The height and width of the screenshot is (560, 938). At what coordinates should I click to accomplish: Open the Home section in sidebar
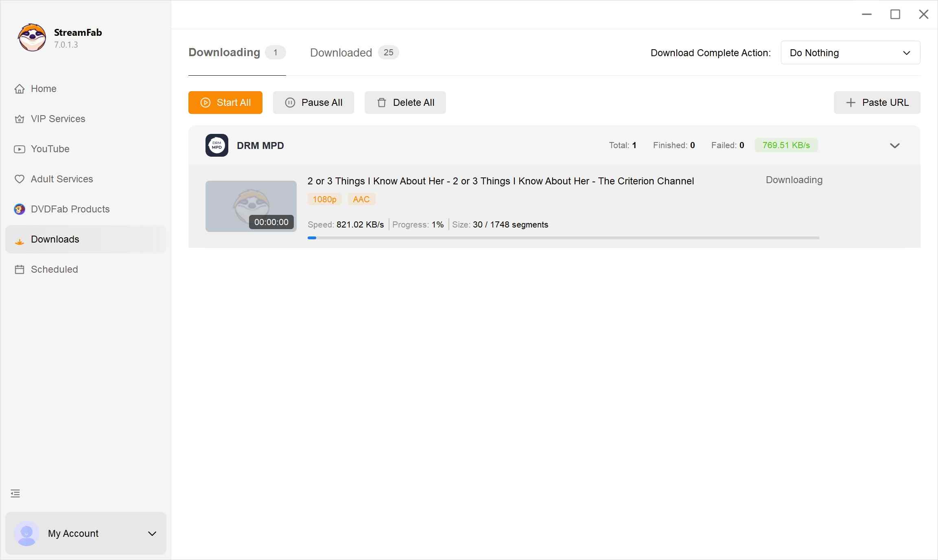coord(44,89)
